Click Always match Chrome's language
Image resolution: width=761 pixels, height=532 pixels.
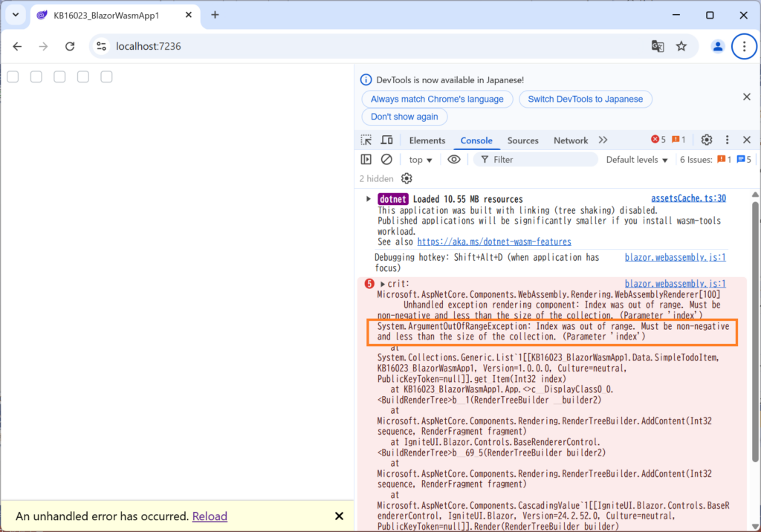coord(437,99)
